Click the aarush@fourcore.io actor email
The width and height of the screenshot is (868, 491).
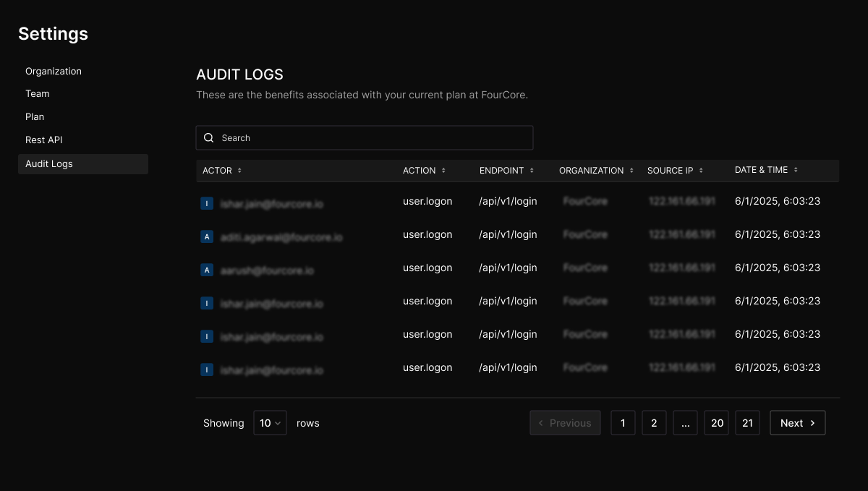click(x=267, y=270)
